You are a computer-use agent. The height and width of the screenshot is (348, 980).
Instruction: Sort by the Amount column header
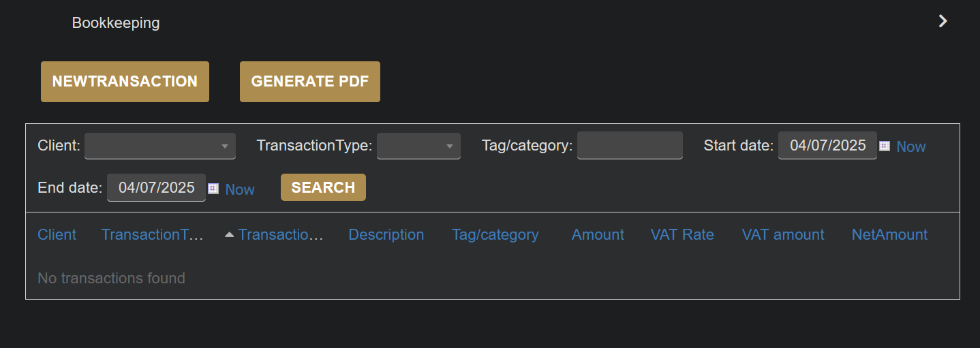coord(598,235)
